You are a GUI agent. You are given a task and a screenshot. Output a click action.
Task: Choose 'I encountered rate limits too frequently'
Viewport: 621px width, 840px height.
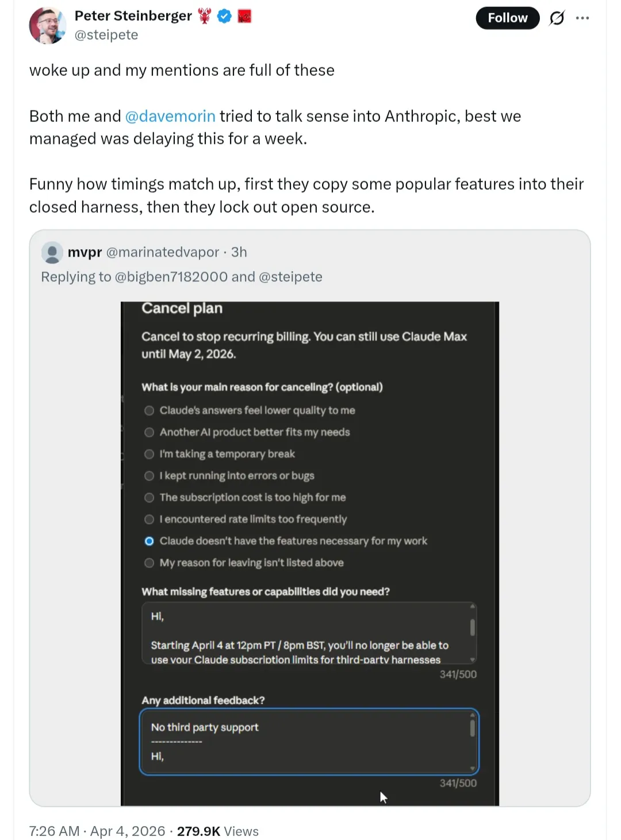[149, 520]
